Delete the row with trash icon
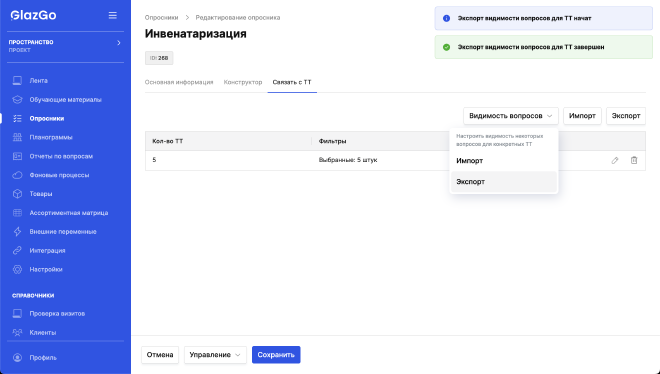 (634, 160)
